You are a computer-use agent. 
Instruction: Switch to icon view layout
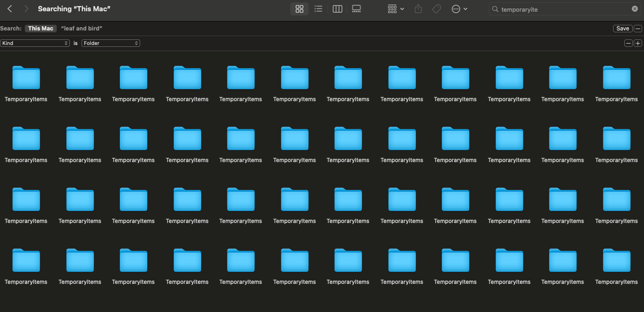pyautogui.click(x=300, y=8)
